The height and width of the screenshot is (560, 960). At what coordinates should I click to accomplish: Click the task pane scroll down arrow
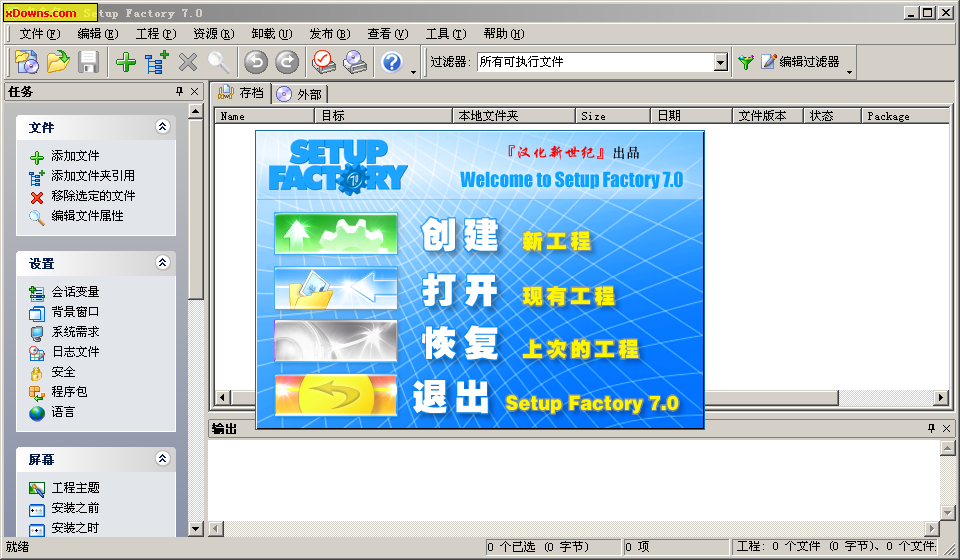click(x=195, y=529)
